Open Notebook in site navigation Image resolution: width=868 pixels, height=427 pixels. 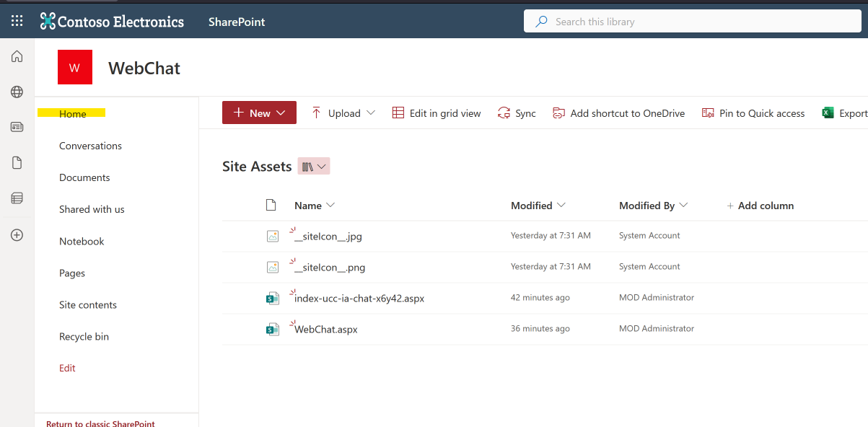click(82, 242)
